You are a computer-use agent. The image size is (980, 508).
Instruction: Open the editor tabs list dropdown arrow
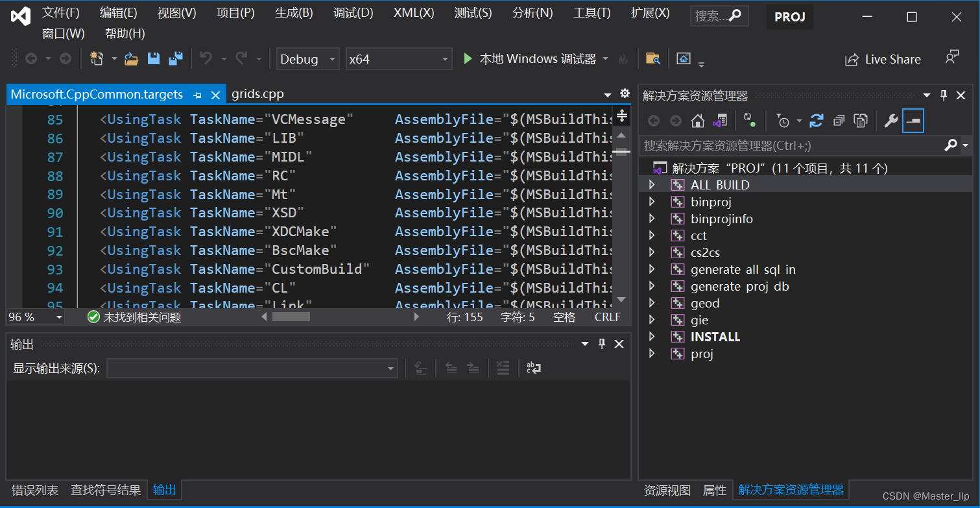608,95
